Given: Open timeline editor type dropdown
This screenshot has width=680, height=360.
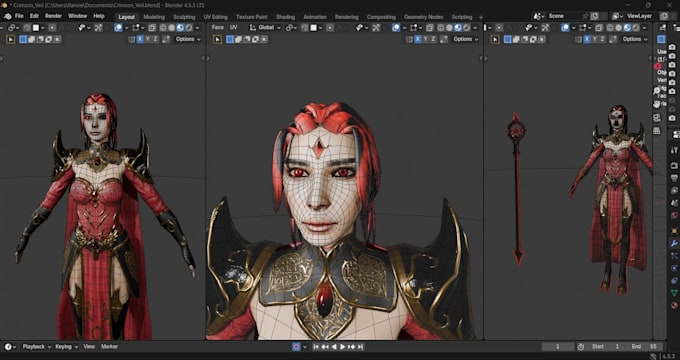Looking at the screenshot, I should (10, 347).
